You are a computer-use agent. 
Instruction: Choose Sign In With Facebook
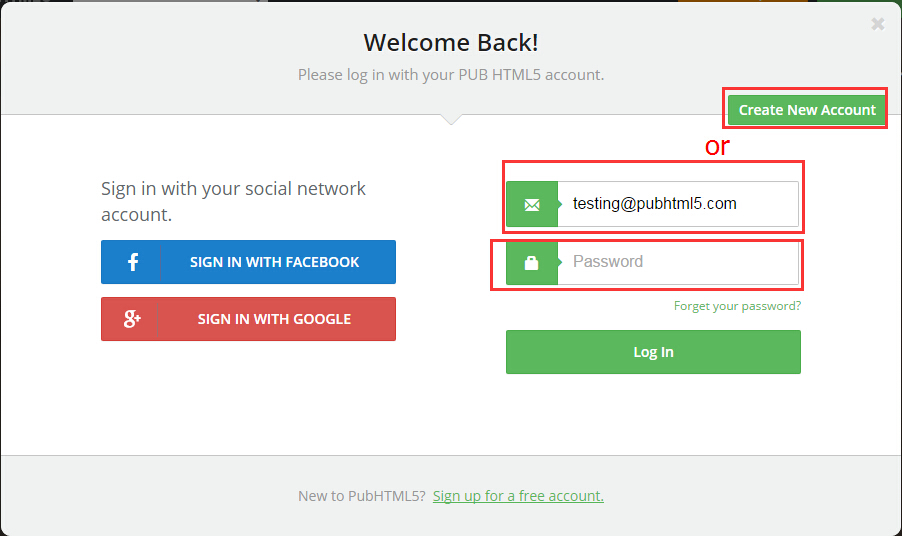coord(274,262)
